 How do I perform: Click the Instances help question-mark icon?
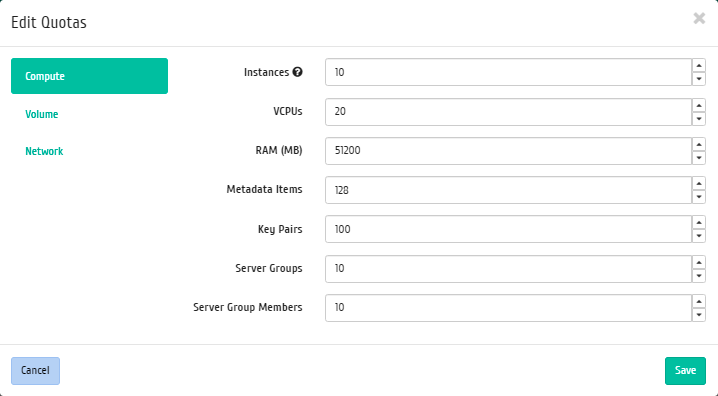point(298,72)
